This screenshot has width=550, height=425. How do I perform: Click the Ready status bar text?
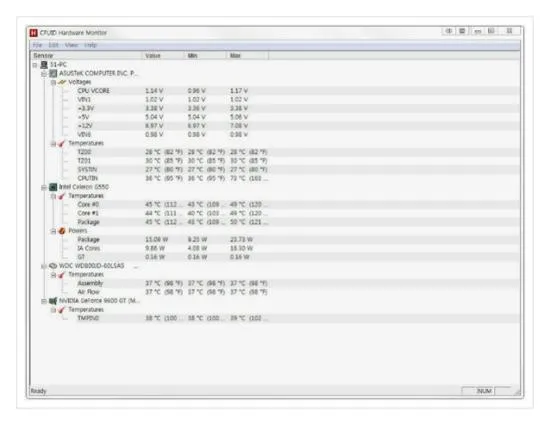pos(38,391)
